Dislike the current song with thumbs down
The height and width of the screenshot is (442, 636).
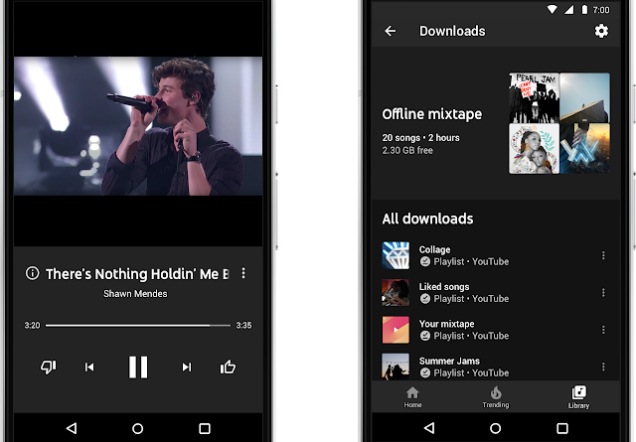(x=48, y=367)
